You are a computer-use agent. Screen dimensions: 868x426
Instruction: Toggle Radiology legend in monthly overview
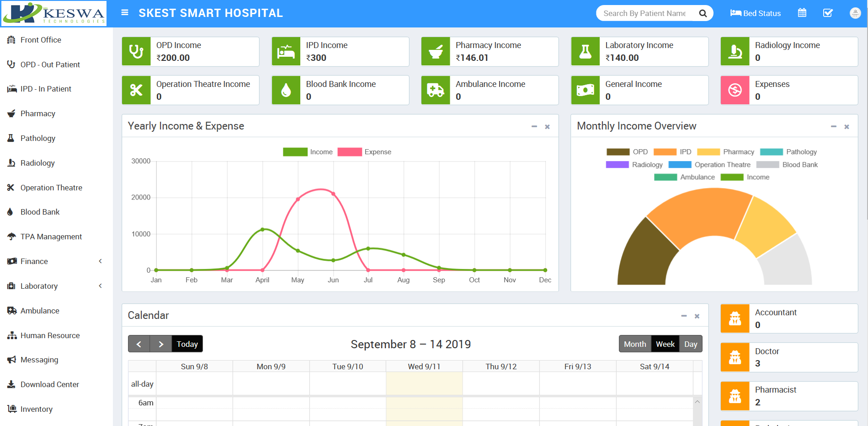pyautogui.click(x=634, y=165)
